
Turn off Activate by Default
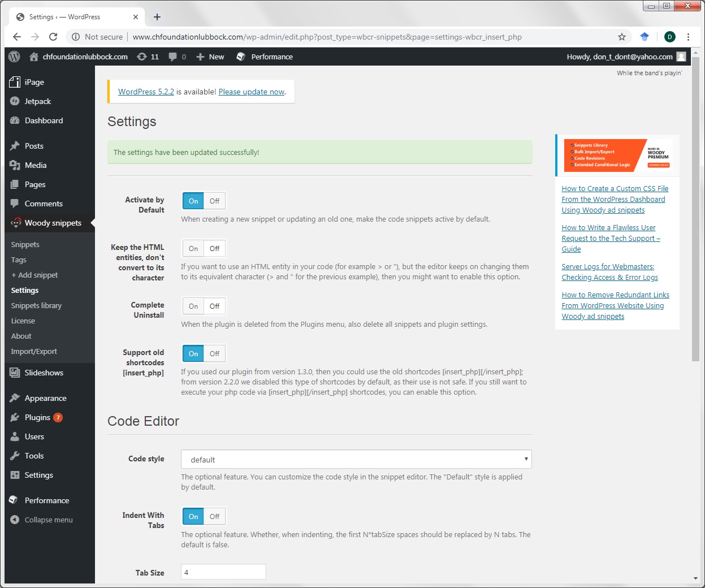214,201
